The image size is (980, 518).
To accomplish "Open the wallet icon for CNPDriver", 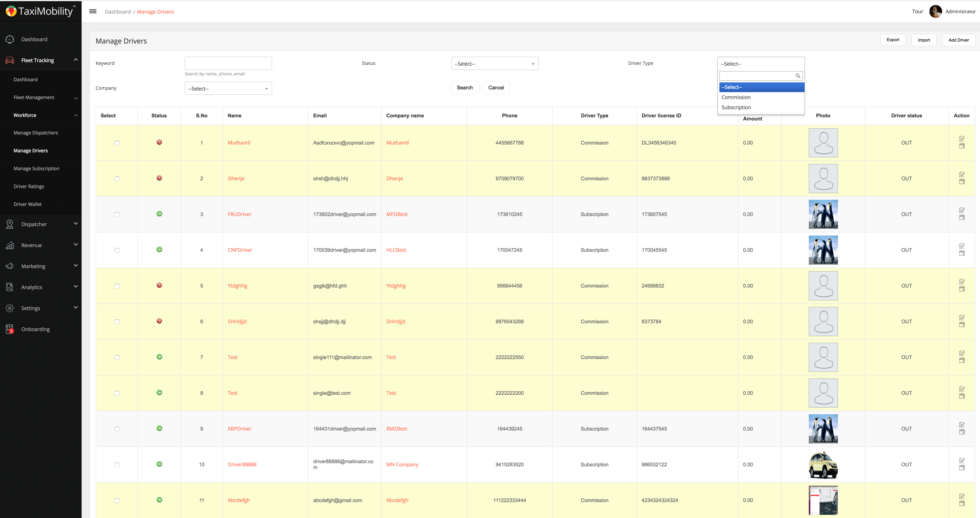I will [962, 253].
